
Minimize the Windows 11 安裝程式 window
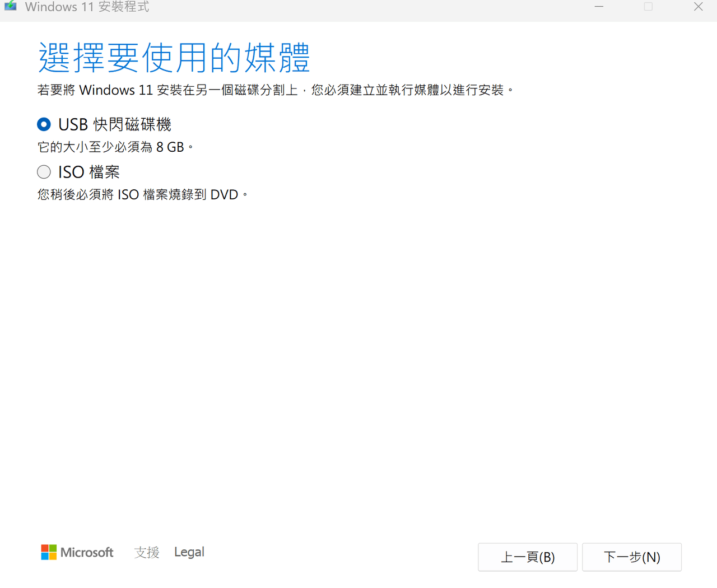coord(599,7)
